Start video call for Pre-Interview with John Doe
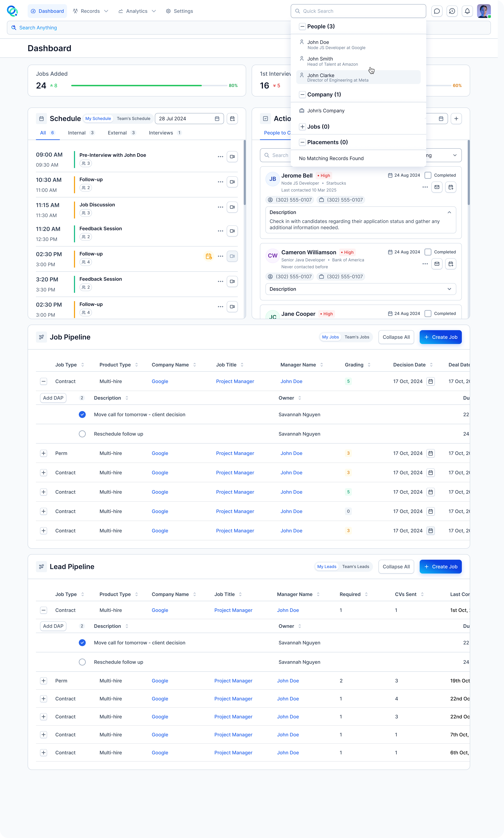The width and height of the screenshot is (504, 838). point(232,156)
